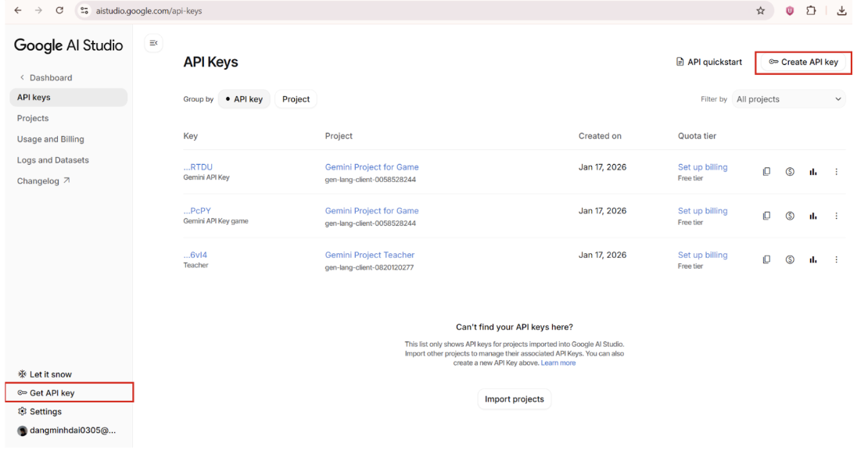Screen dimensions: 868x461
Task: Go back to Dashboard
Action: click(50, 77)
